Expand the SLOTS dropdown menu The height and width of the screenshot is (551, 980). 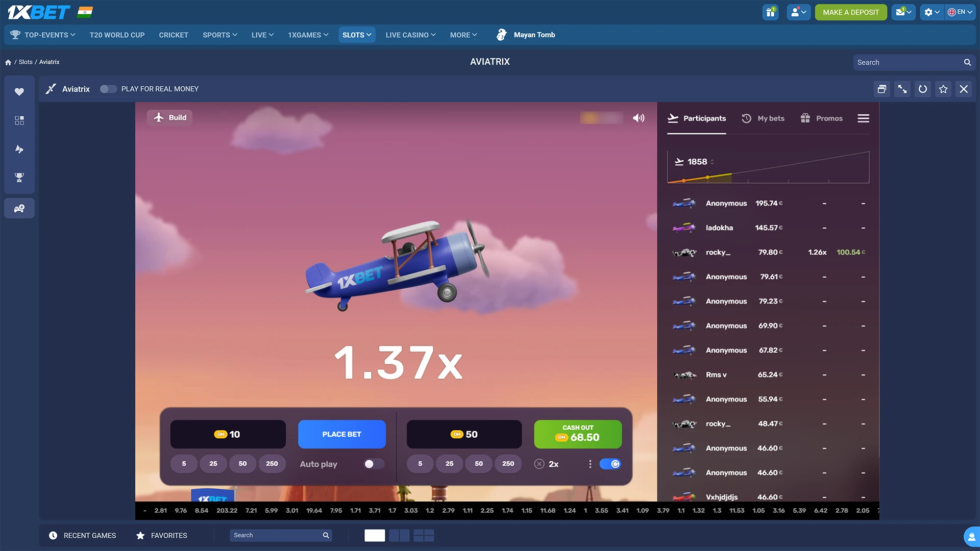point(356,35)
